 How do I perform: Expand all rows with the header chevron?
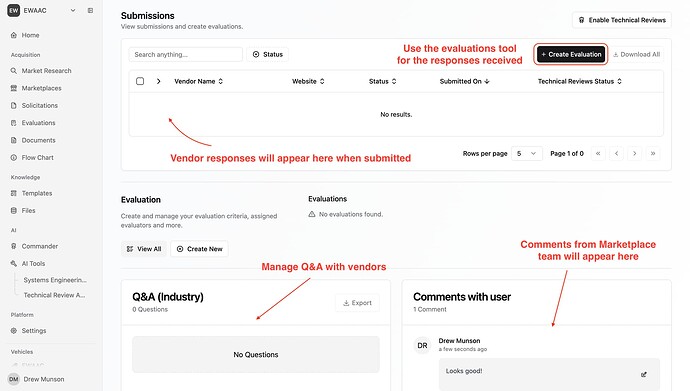pyautogui.click(x=158, y=81)
